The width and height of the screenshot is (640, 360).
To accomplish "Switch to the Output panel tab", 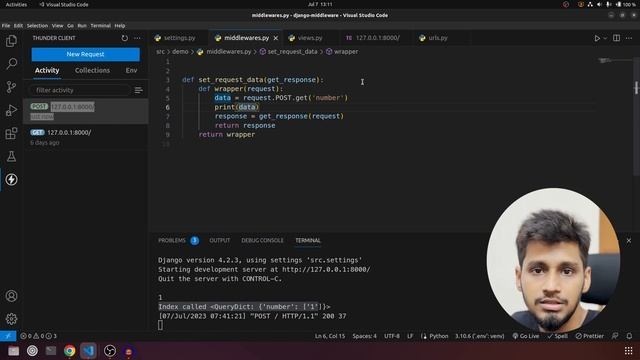I will pyautogui.click(x=220, y=240).
